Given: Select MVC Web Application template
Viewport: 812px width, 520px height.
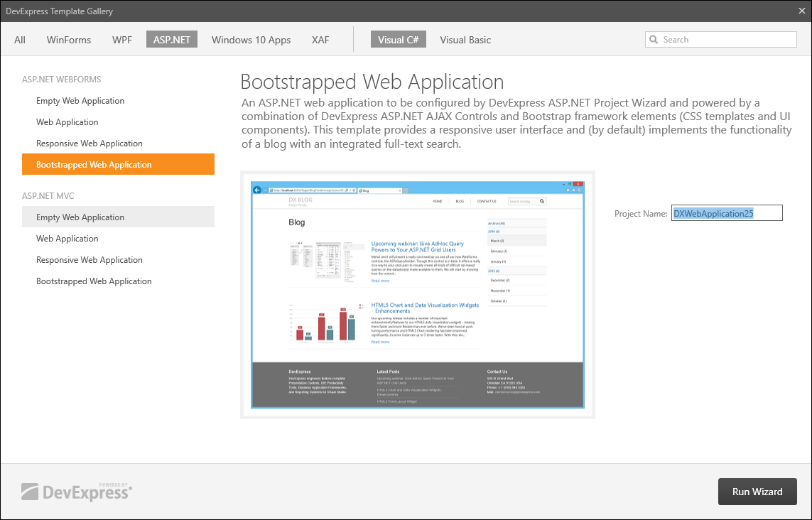Looking at the screenshot, I should [118, 238].
